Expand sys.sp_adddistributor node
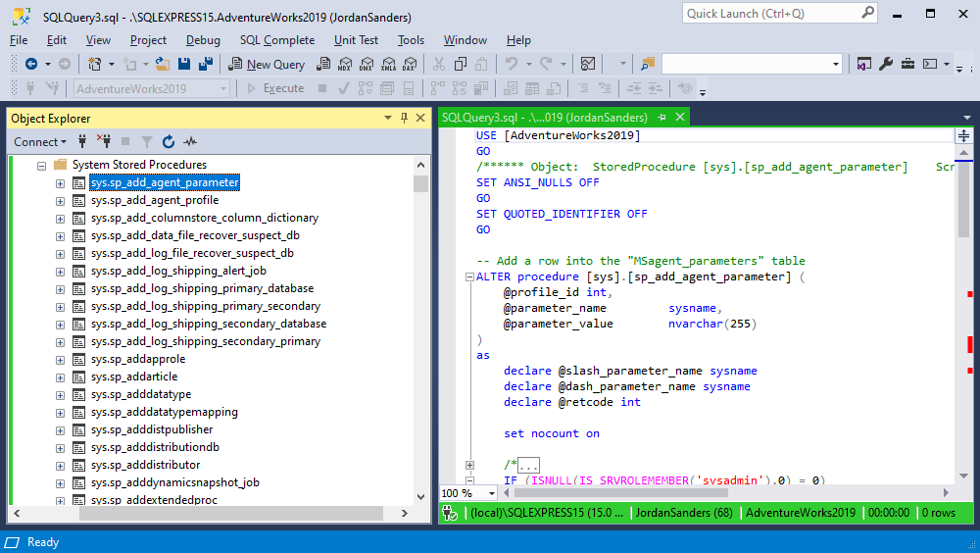 pos(60,466)
